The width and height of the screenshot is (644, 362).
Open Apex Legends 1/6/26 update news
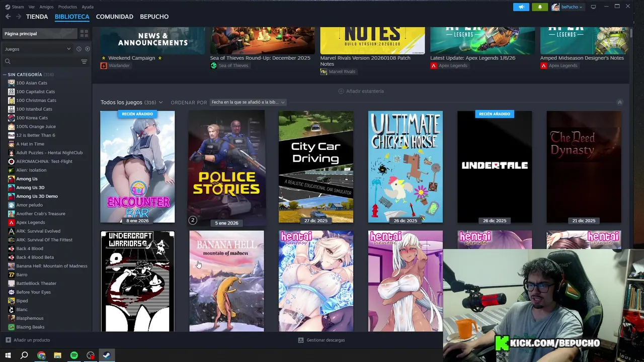(472, 58)
